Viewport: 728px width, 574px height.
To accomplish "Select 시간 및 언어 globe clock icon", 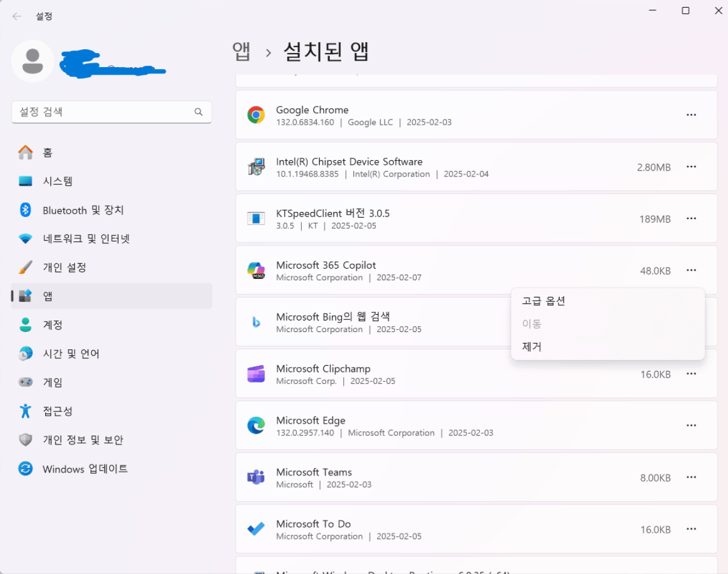I will click(x=26, y=353).
